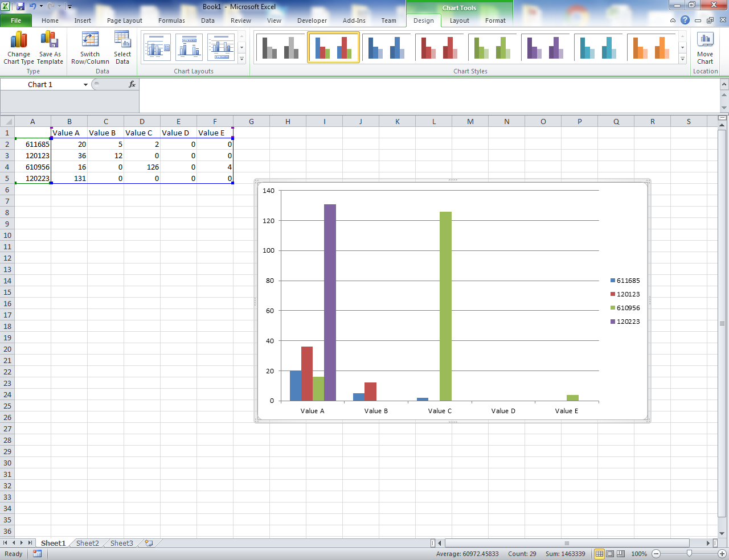Undo the last action

pos(32,6)
